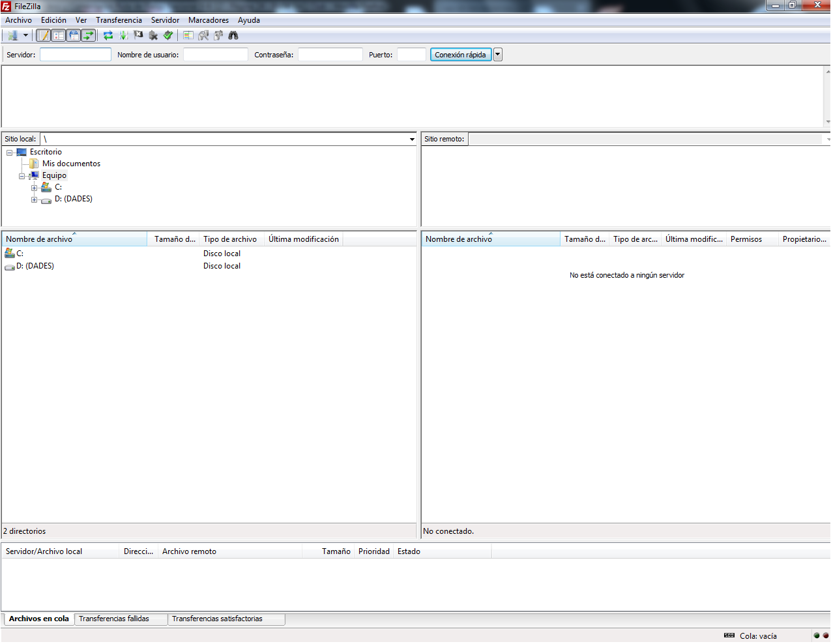Image resolution: width=831 pixels, height=644 pixels.
Task: Reconnect to last server checkmark icon
Action: [168, 35]
